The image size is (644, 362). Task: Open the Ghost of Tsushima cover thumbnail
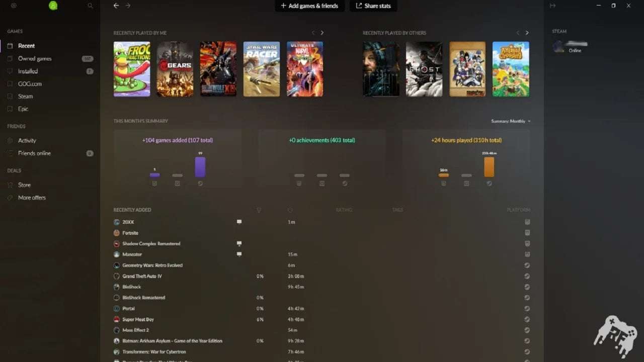[x=424, y=69]
